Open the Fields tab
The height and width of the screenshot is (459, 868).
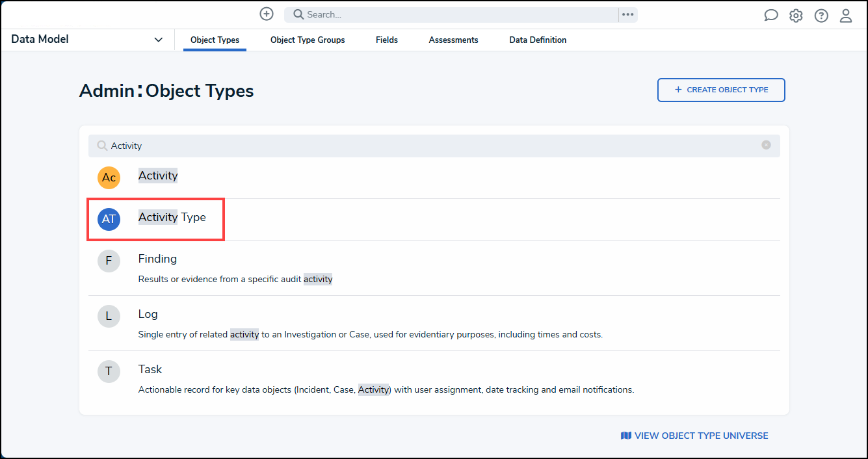387,40
